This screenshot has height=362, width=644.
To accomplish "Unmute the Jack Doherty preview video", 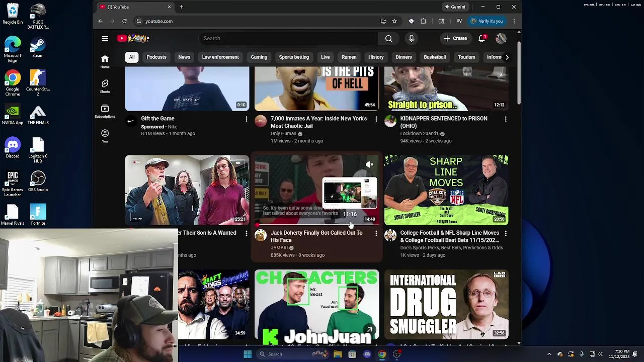I will click(x=370, y=164).
